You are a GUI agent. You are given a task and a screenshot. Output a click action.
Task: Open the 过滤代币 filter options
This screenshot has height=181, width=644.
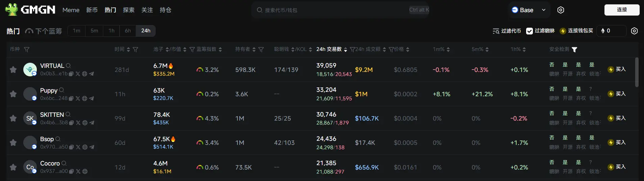point(507,31)
